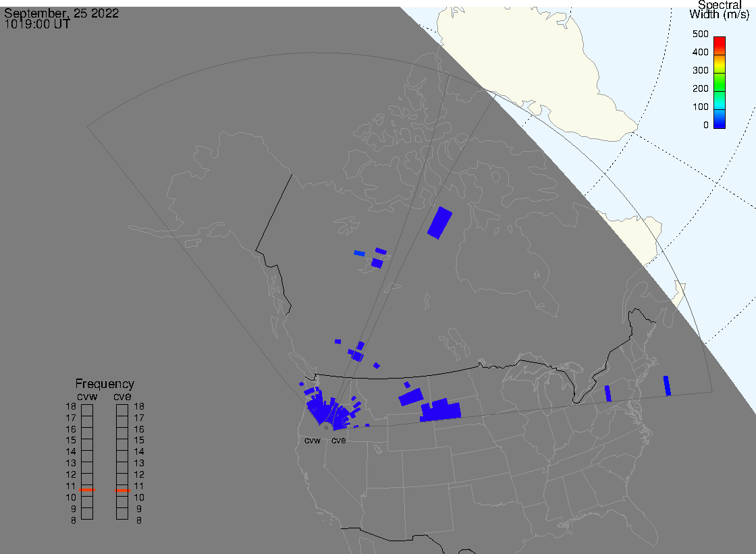
Task: Click the 'cvw' frequency column header
Action: click(87, 396)
